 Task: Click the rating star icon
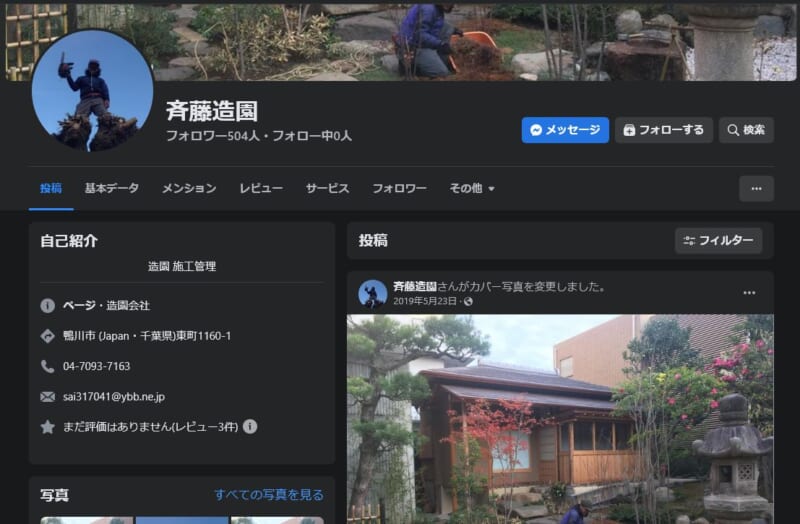47,427
